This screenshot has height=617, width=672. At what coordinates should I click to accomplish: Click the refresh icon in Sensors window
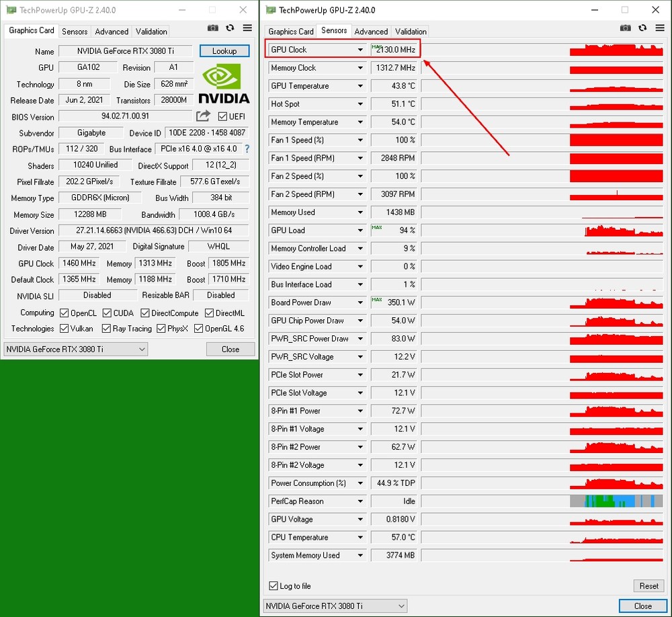point(643,28)
